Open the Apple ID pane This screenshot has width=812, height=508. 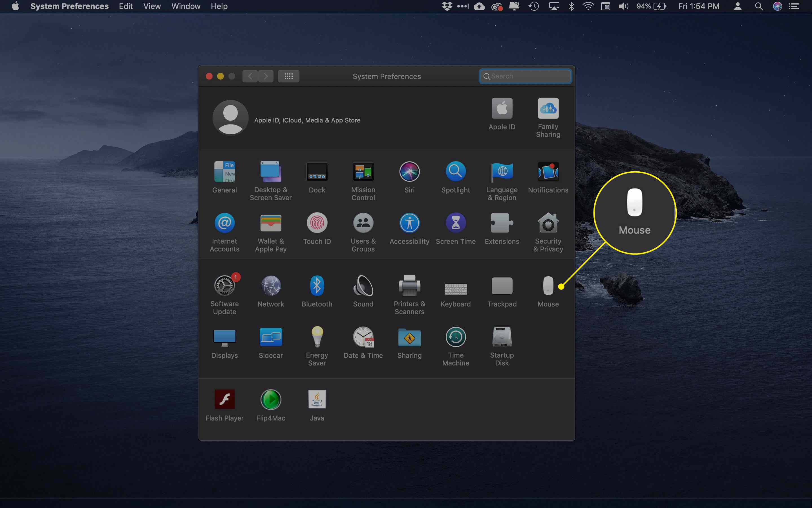click(x=502, y=114)
